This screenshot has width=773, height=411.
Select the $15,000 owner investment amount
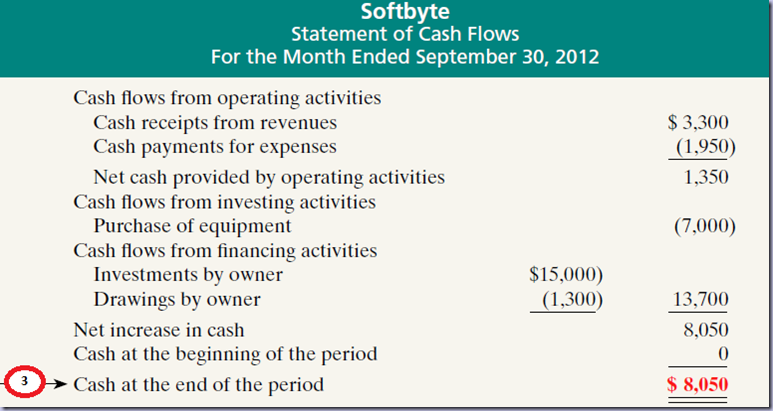[563, 274]
